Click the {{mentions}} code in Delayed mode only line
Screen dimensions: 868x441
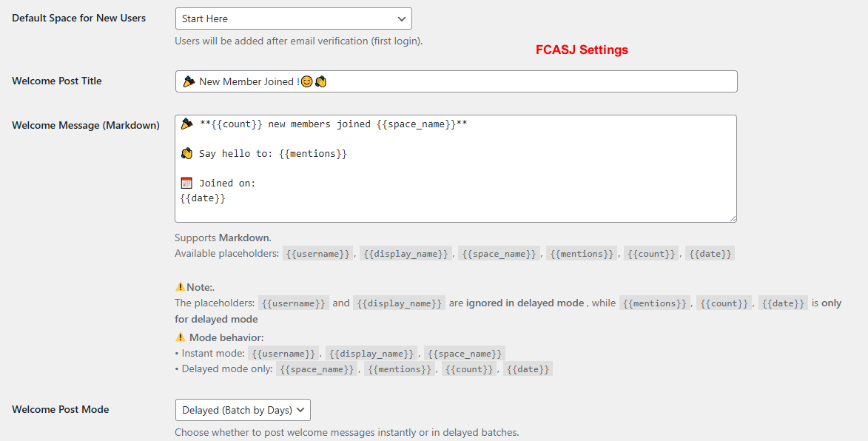point(399,369)
